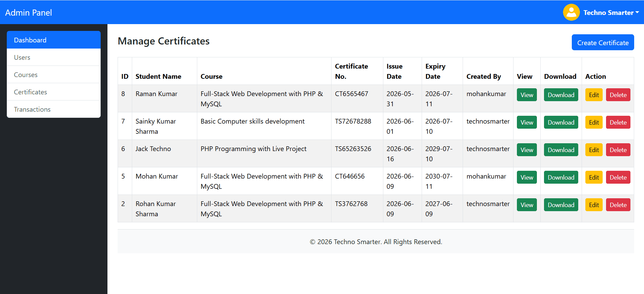The image size is (644, 294).
Task: Edit Raman Kumar's certificate
Action: (x=594, y=95)
